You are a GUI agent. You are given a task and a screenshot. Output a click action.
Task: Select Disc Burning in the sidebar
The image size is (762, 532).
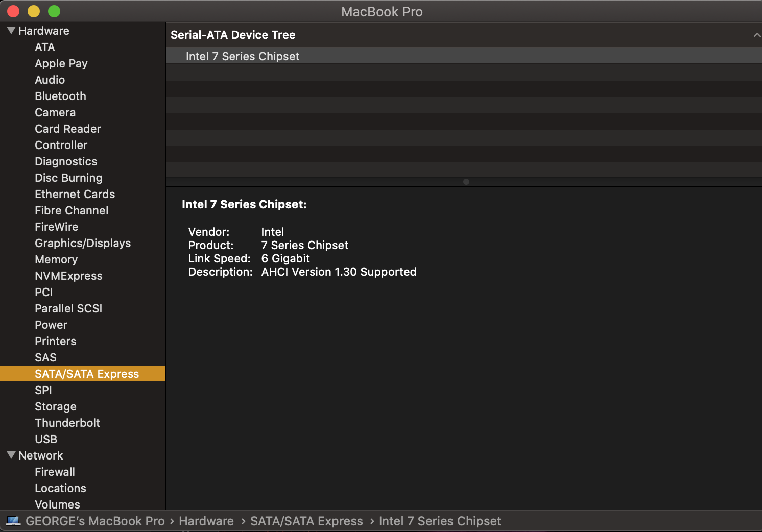tap(68, 178)
